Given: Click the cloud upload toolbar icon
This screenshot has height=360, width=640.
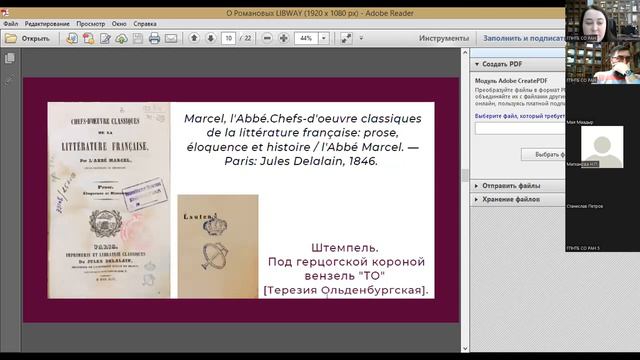Looking at the screenshot, I should pos(121,38).
